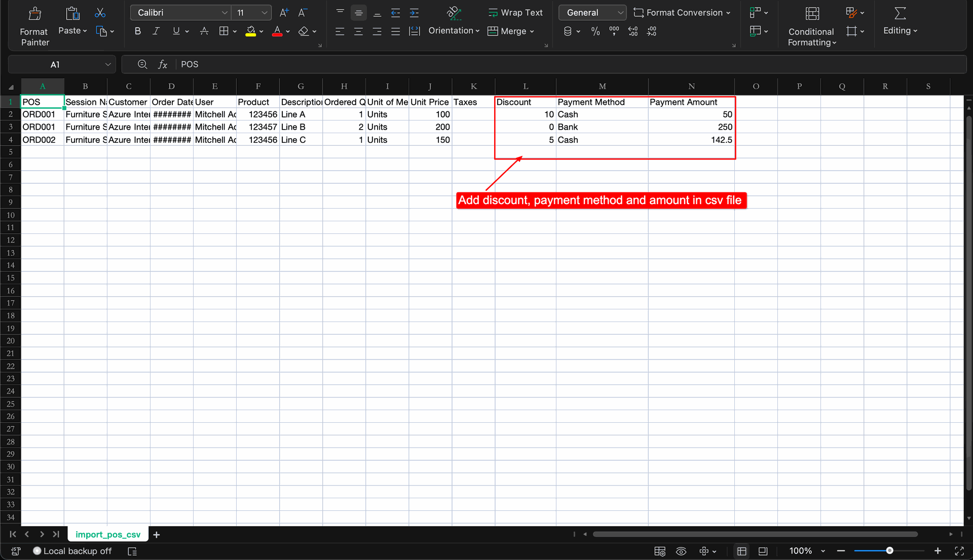Viewport: 973px width, 560px height.
Task: Toggle Bold formatting
Action: [137, 31]
